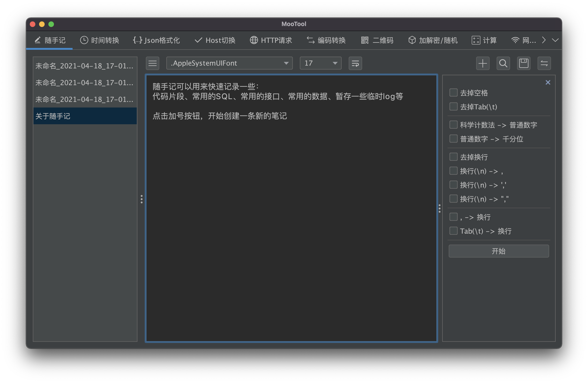Click the line 随手记可以用来快速记录一些：

(206, 87)
